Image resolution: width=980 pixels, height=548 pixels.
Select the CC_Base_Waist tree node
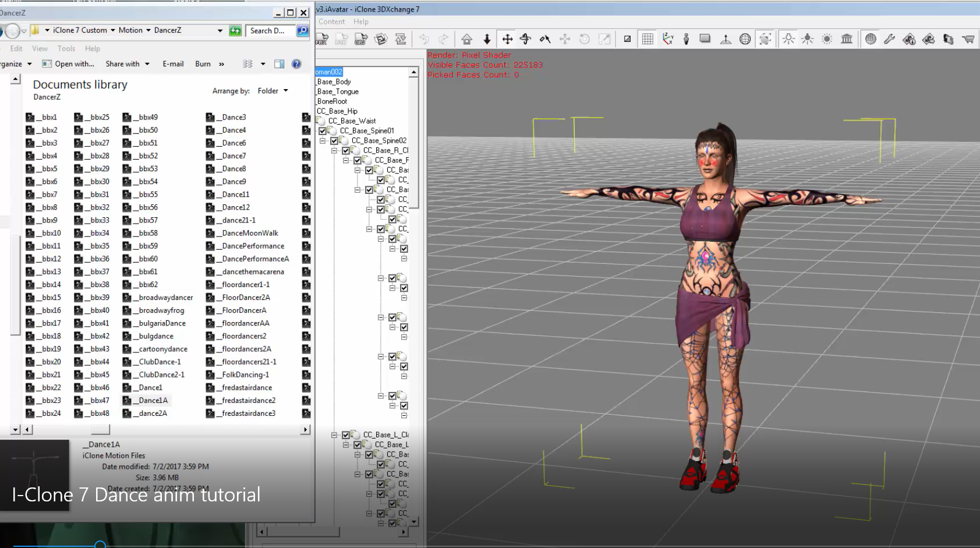[x=352, y=121]
